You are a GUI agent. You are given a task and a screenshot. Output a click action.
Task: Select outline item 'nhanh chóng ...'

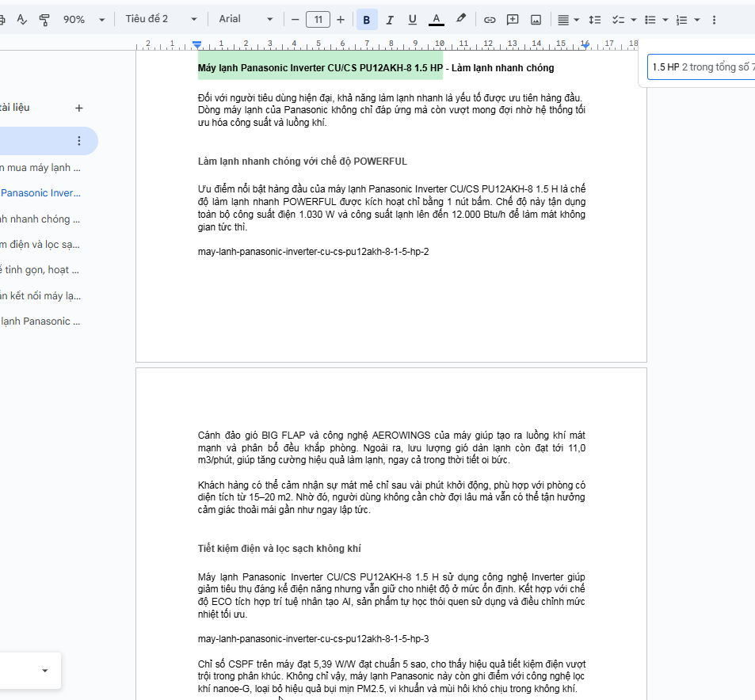[x=40, y=219]
